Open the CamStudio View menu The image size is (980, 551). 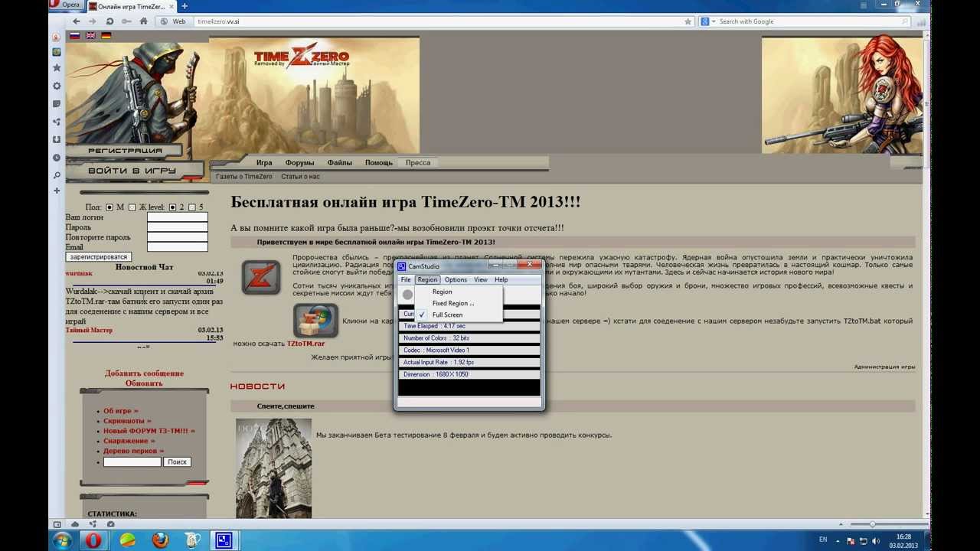pyautogui.click(x=480, y=279)
